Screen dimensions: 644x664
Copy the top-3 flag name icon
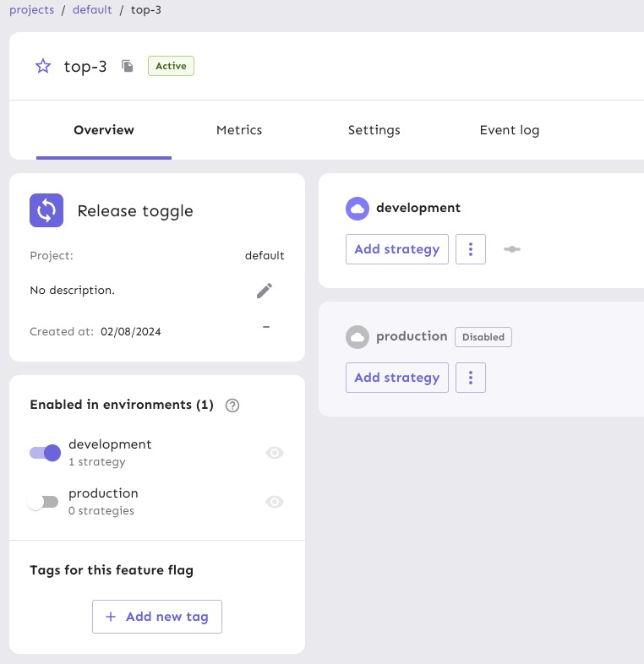[x=128, y=66]
